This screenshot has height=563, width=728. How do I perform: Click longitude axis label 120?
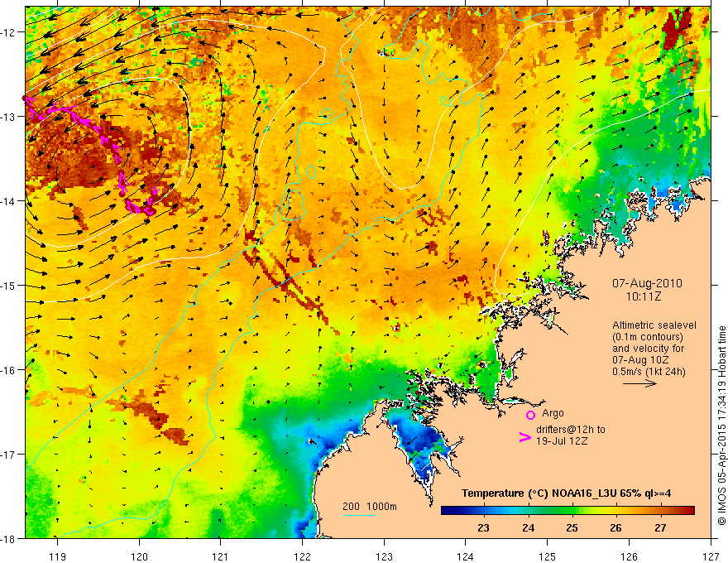click(x=139, y=556)
